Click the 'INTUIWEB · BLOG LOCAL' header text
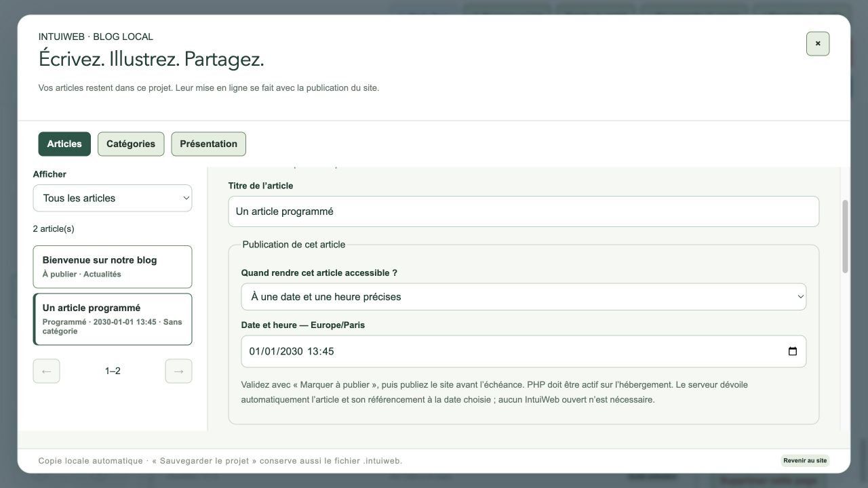The height and width of the screenshot is (488, 868). 96,37
